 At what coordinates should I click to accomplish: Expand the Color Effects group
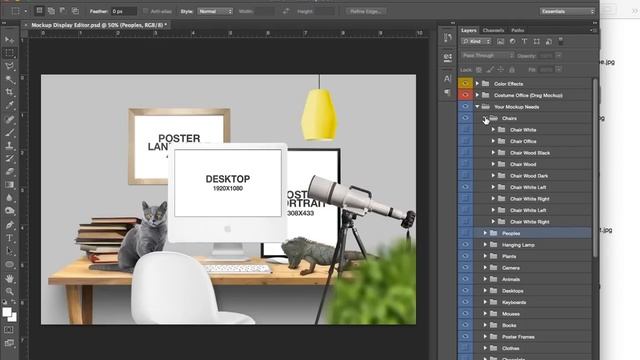click(477, 83)
